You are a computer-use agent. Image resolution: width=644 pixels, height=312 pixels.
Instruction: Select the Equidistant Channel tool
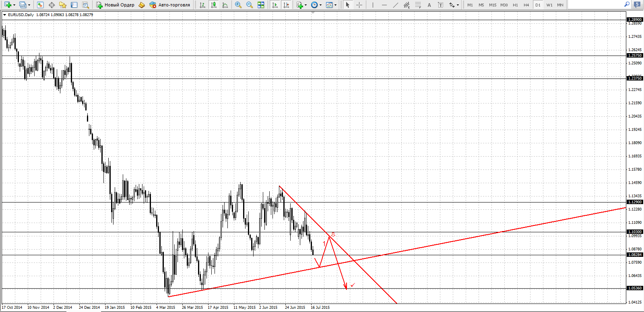[407, 5]
